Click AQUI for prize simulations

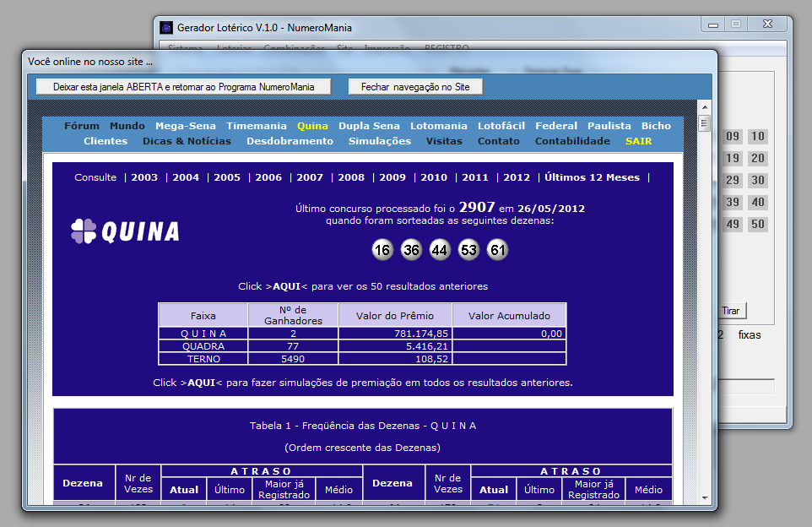(x=202, y=383)
